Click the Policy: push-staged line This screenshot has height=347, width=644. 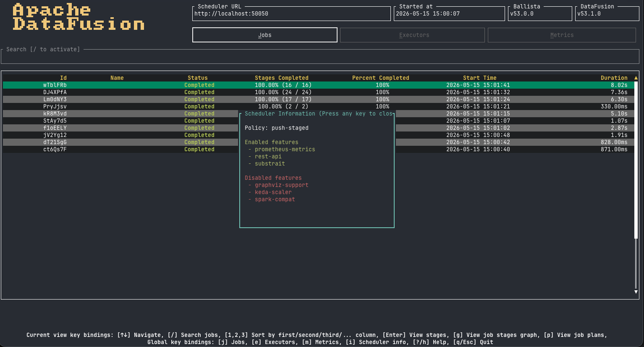pos(277,128)
